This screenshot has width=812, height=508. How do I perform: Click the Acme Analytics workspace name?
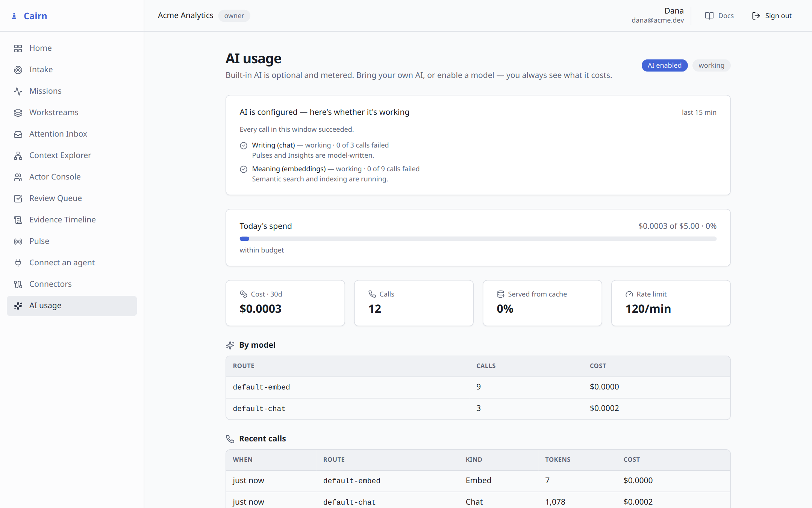tap(185, 15)
